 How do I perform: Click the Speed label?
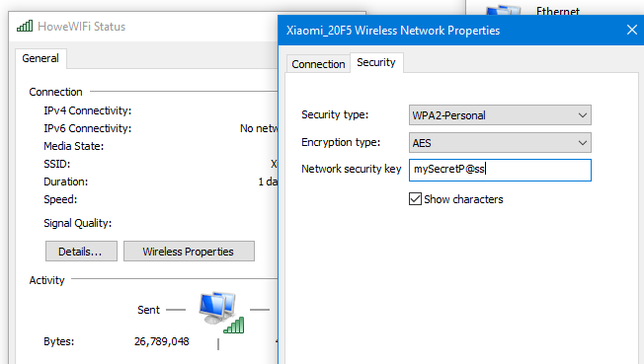point(60,199)
